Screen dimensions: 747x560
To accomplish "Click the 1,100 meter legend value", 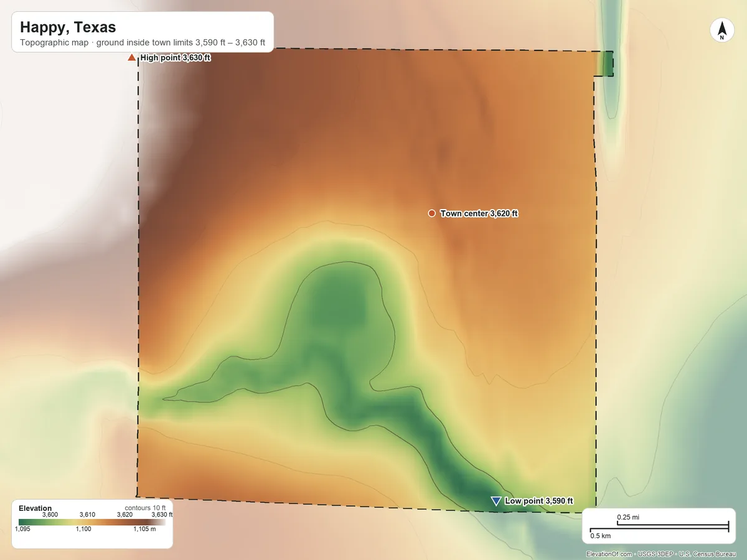I will [x=83, y=529].
